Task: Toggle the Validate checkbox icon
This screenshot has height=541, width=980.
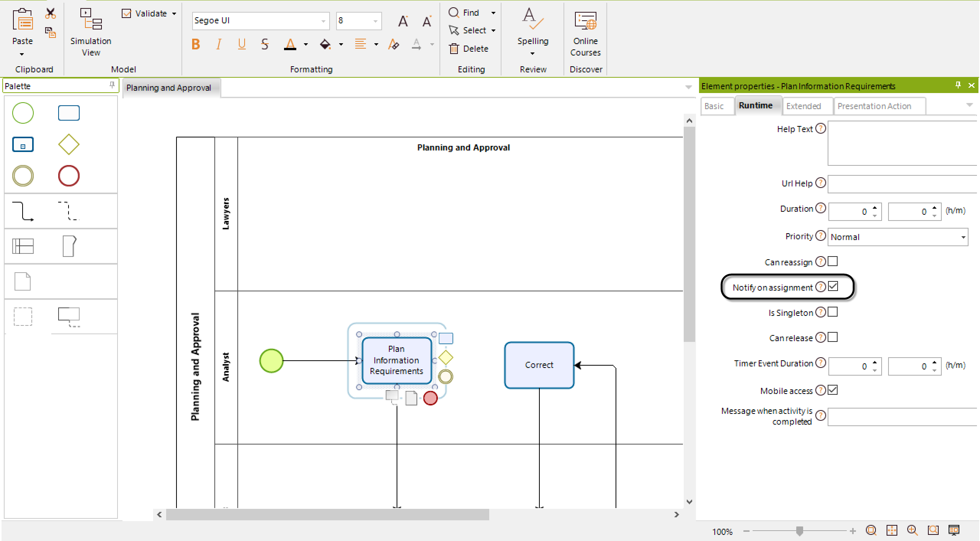Action: (126, 13)
